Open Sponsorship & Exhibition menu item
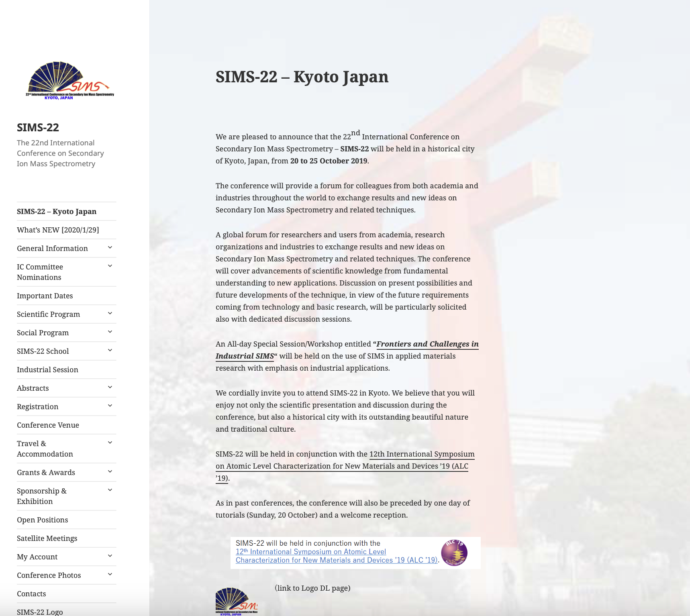 42,496
